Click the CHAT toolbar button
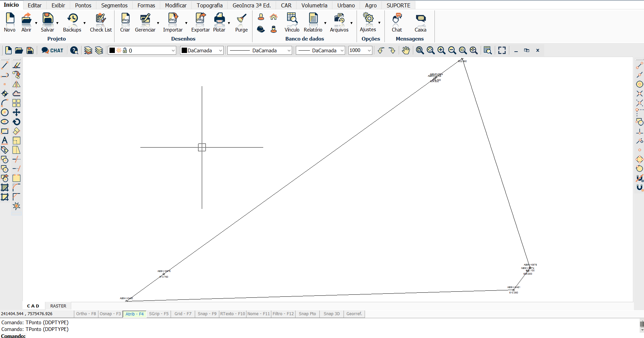The width and height of the screenshot is (644, 338). coord(52,50)
